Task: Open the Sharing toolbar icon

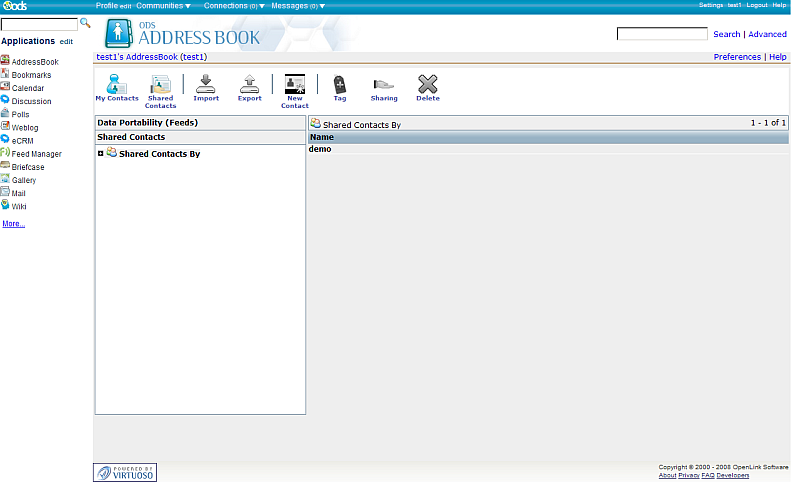Action: coord(384,86)
